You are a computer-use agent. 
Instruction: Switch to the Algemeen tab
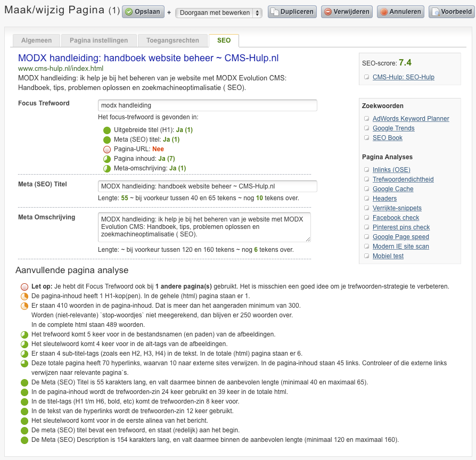click(37, 40)
